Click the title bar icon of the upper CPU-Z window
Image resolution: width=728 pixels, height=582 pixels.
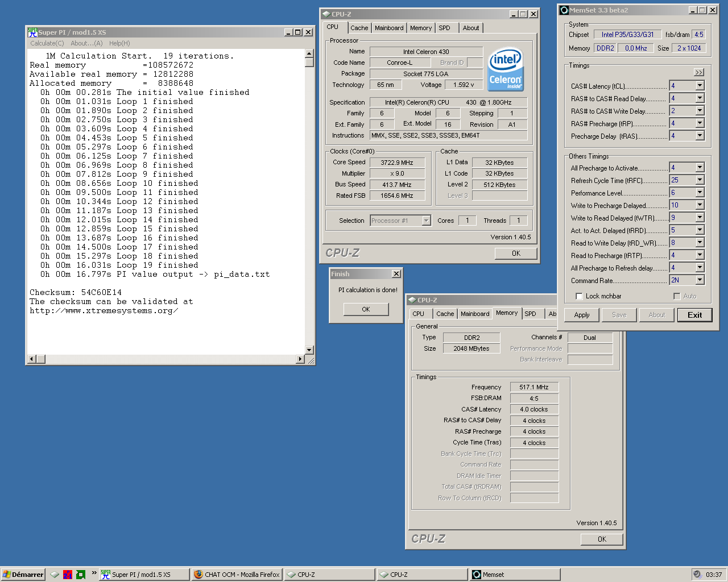[326, 14]
